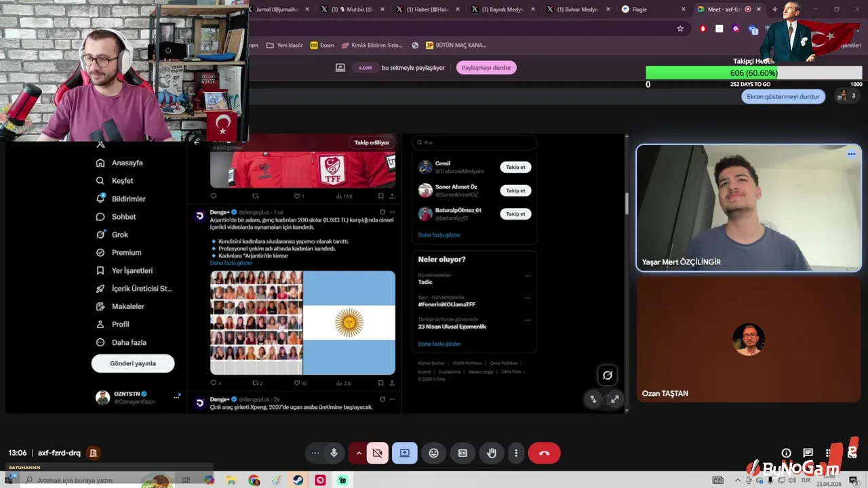Open the floating Grok button
This screenshot has height=488, width=868.
608,375
